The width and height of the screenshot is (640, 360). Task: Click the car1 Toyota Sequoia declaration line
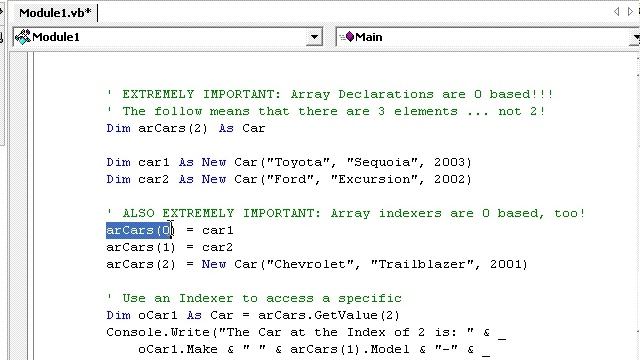click(289, 162)
